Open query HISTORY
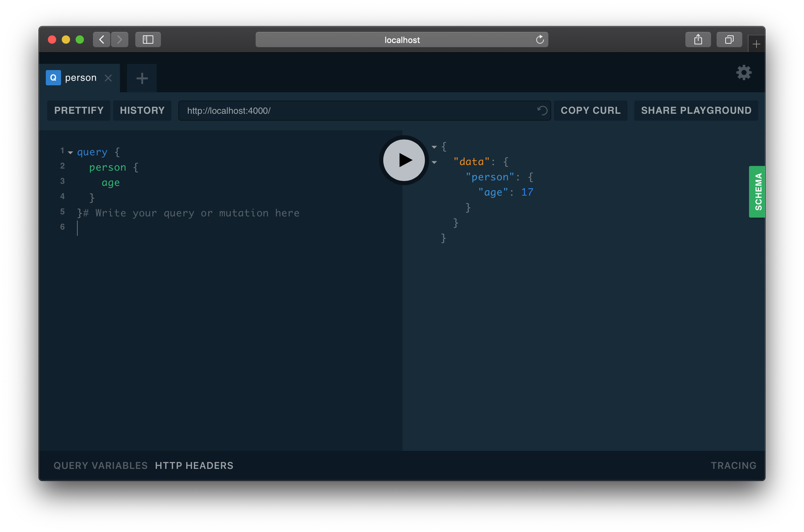This screenshot has width=804, height=532. (142, 111)
